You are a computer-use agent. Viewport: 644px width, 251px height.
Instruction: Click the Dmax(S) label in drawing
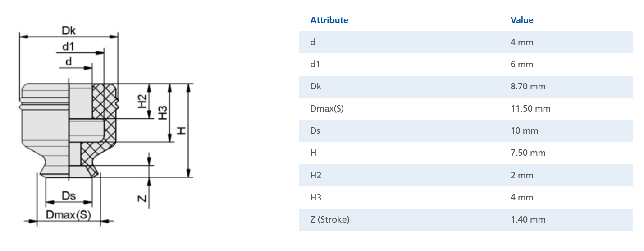point(68,215)
